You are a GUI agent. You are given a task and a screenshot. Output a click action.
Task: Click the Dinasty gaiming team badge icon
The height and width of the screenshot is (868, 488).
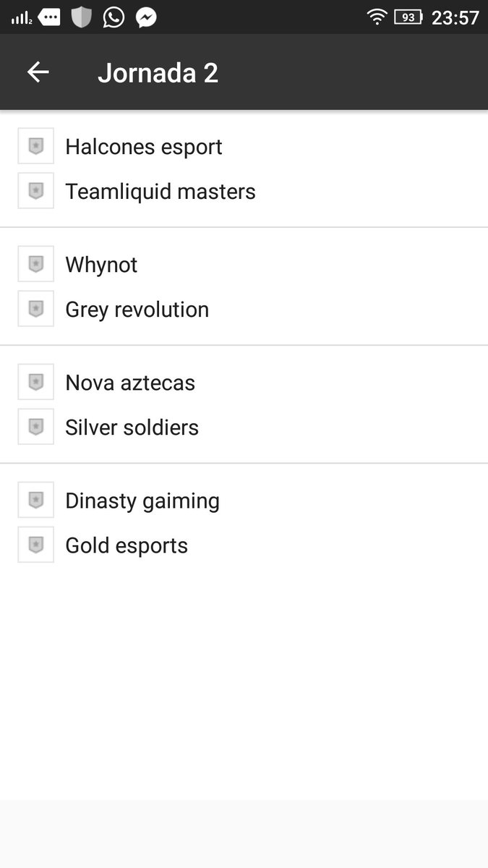pos(36,500)
